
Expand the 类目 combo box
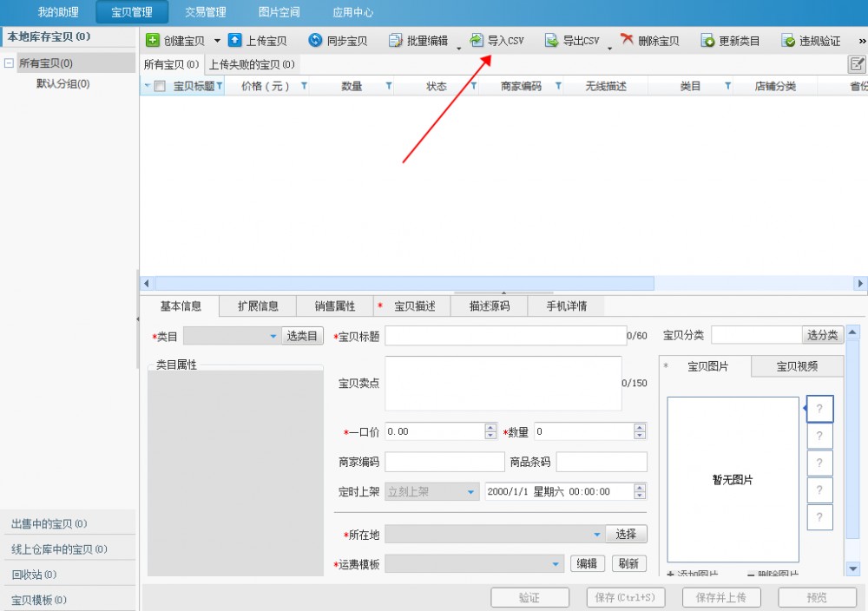[x=273, y=336]
